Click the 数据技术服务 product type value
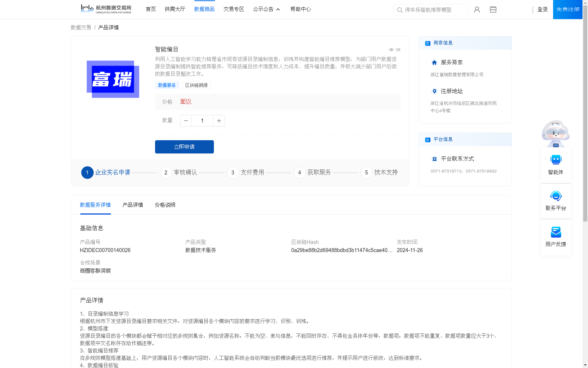The height and width of the screenshot is (368, 588). [201, 250]
